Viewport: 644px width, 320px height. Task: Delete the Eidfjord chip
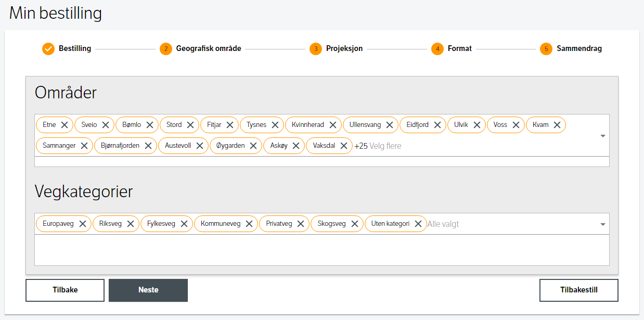pos(437,125)
